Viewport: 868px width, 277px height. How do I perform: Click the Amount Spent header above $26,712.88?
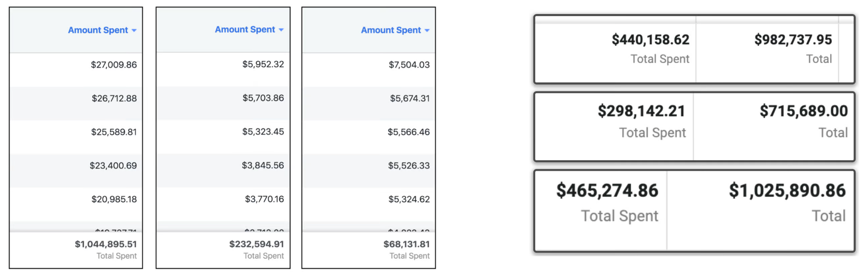coord(98,30)
